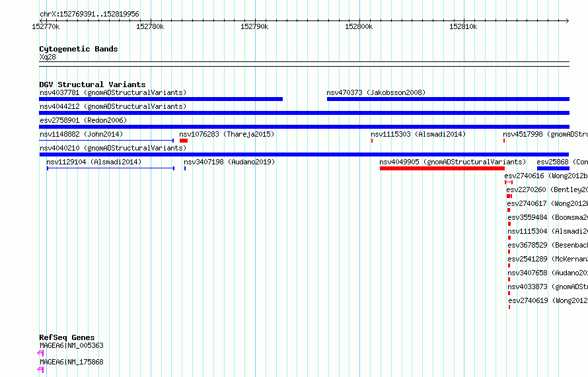Click the 152780k ruler label
This screenshot has width=588, height=377.
(150, 26)
